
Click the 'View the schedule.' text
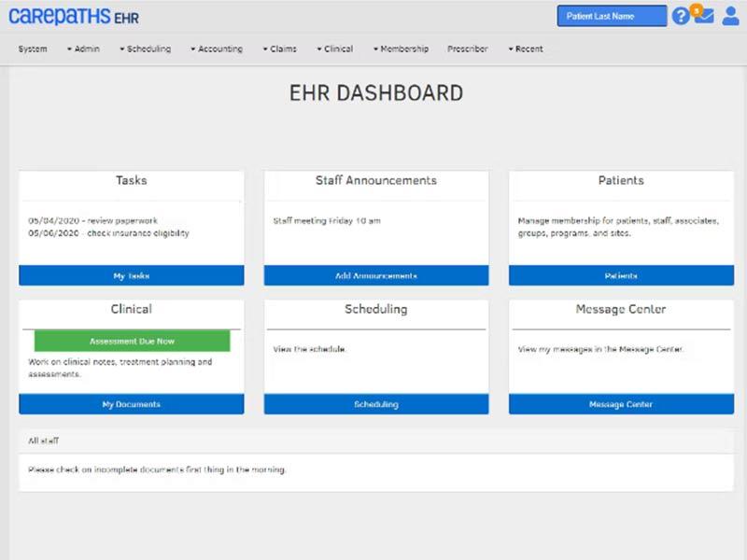tap(309, 349)
